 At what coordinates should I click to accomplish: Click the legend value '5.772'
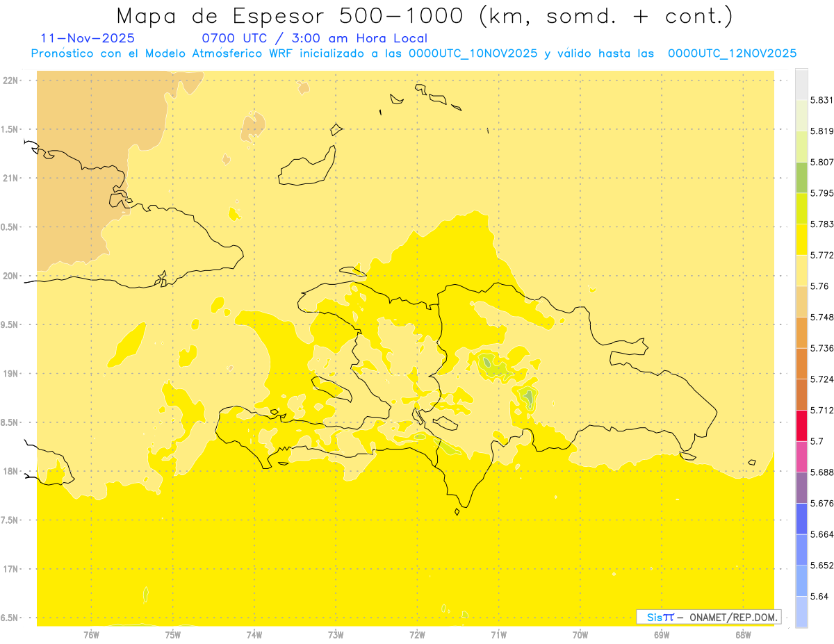coord(822,255)
